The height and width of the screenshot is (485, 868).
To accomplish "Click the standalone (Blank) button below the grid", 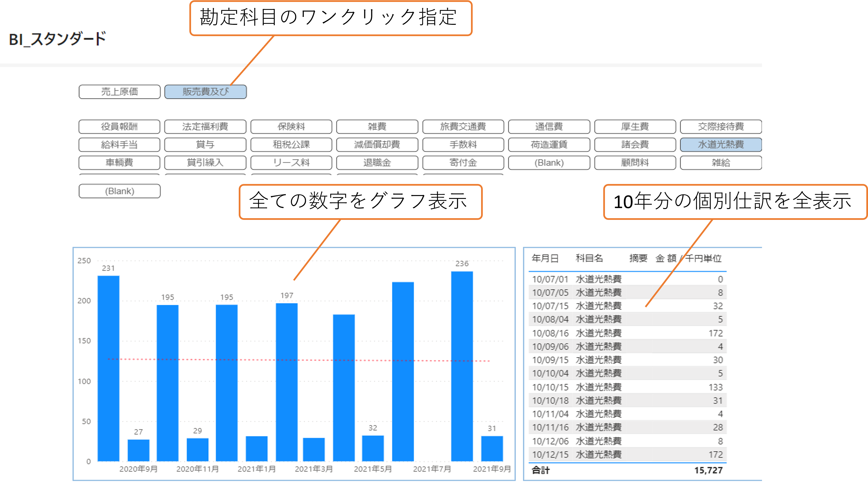I will pos(120,191).
